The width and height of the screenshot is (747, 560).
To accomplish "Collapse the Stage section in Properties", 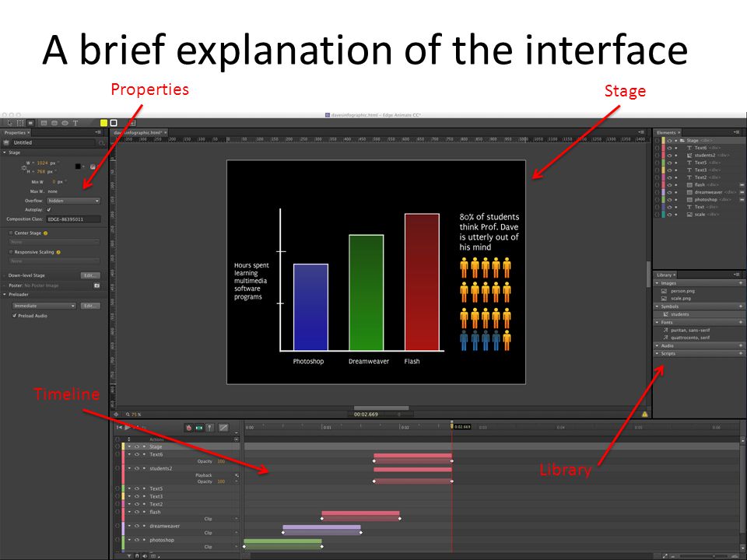I will [5, 153].
